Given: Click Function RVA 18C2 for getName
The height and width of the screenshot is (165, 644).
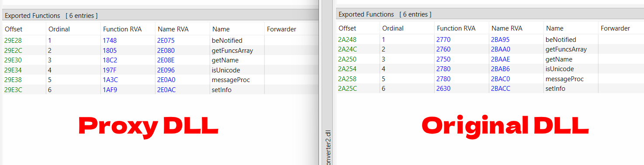Looking at the screenshot, I should [110, 60].
